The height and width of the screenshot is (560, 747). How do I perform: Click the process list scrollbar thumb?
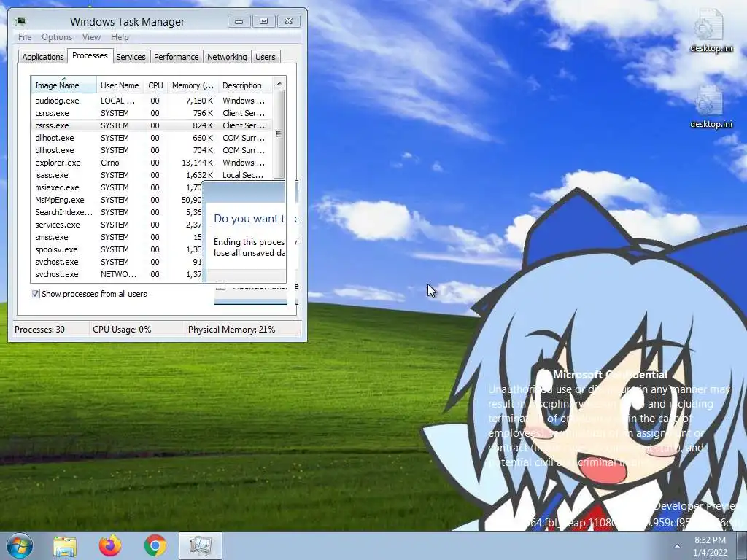(279, 134)
